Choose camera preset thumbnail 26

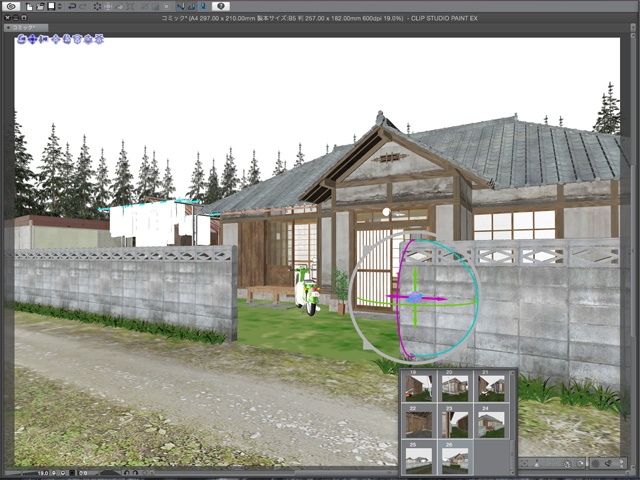[x=455, y=457]
